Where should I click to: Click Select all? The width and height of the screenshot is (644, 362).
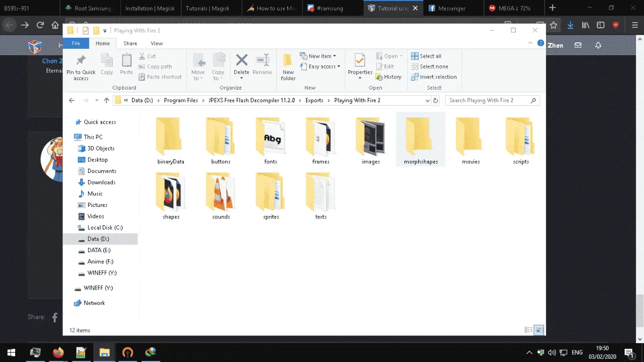pos(426,56)
